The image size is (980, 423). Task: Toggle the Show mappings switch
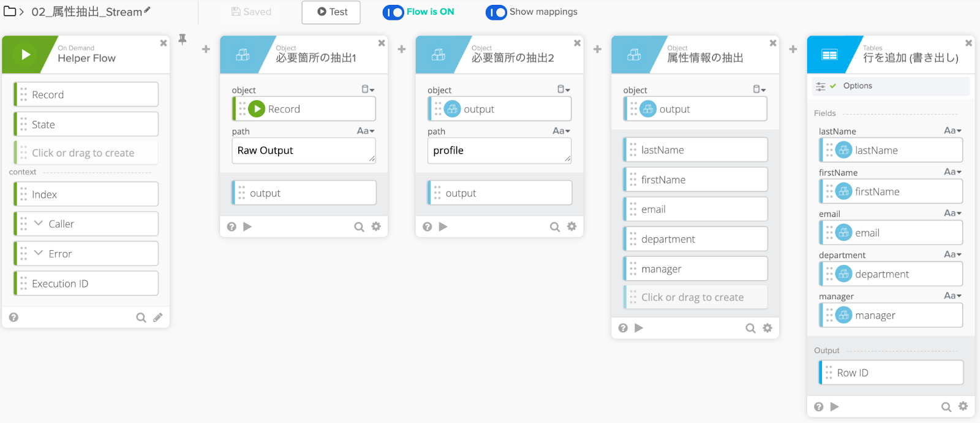coord(496,12)
